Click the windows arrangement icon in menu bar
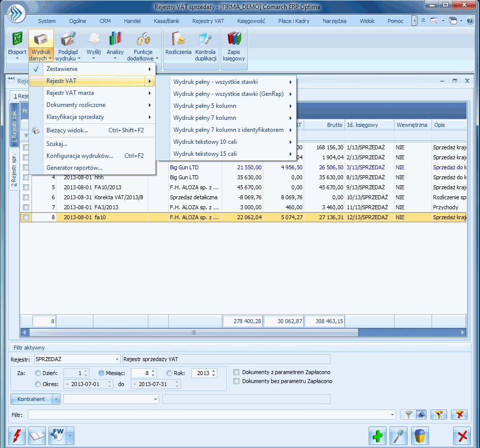 click(x=453, y=21)
